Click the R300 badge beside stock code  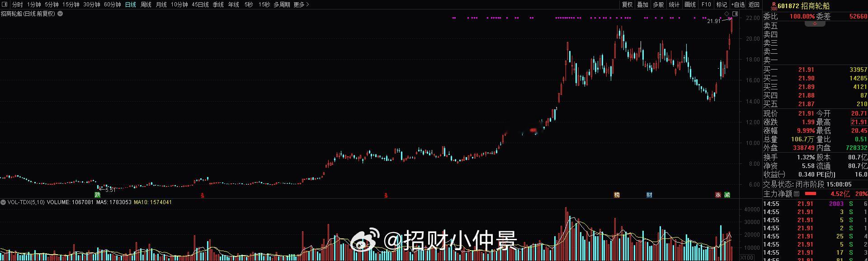click(x=774, y=5)
